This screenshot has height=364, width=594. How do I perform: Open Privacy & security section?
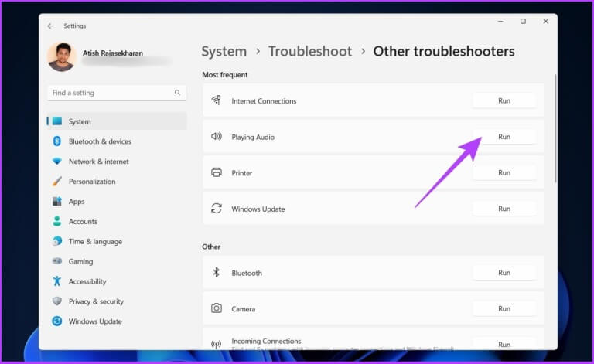(x=96, y=301)
